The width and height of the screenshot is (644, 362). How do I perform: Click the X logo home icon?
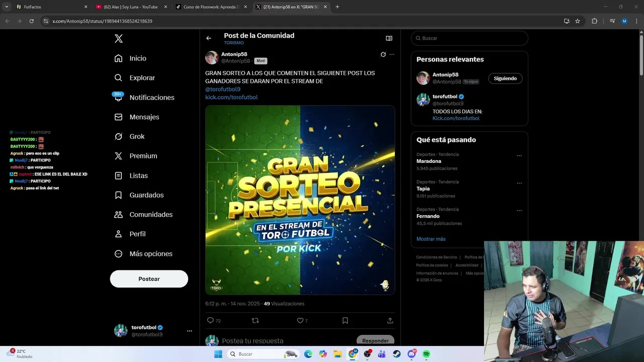[118, 39]
